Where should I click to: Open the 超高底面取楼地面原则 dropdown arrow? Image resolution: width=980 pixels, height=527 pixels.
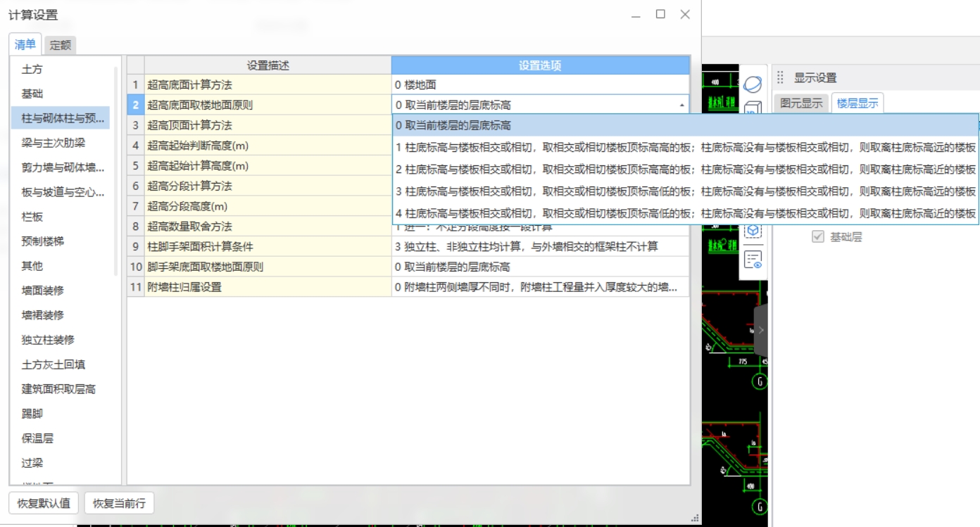(681, 105)
